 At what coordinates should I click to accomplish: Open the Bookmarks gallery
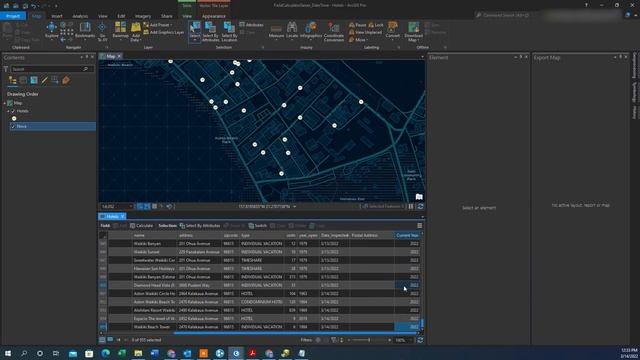click(85, 31)
